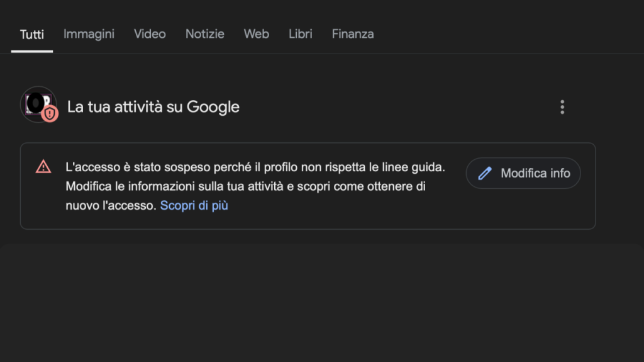Click the sentence starting with L'accesso è stato sospeso
The width and height of the screenshot is (644, 362).
(255, 167)
